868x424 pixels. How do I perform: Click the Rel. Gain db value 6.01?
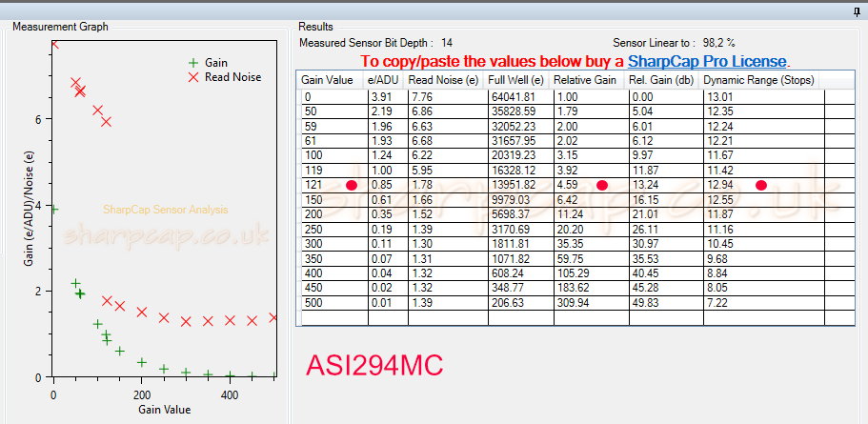click(x=666, y=126)
